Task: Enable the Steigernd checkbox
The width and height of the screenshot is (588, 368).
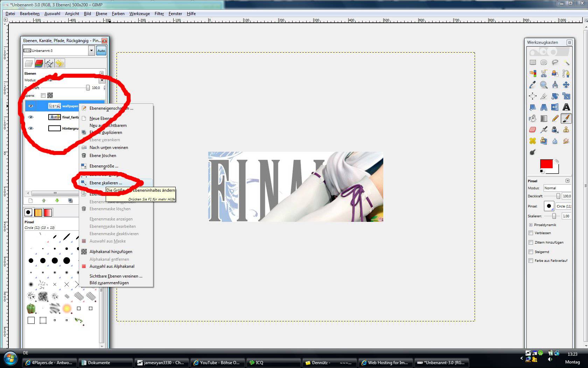Action: [x=531, y=252]
